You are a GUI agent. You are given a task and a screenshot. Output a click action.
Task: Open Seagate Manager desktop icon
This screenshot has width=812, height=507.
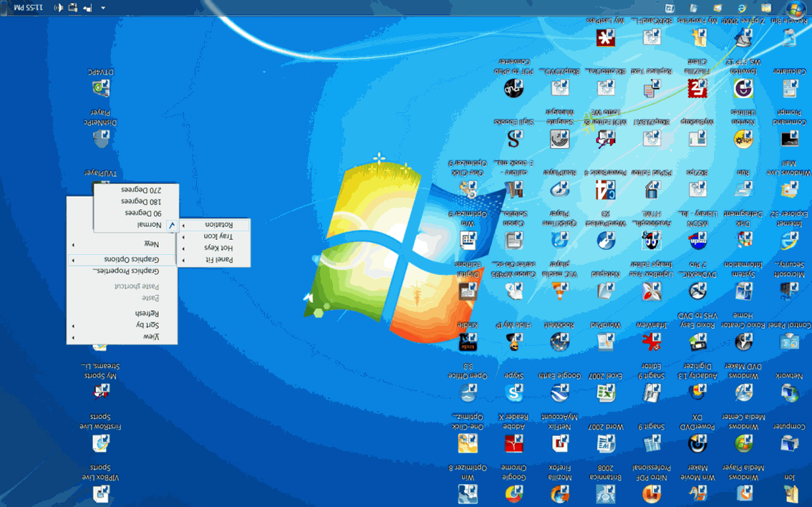(559, 139)
